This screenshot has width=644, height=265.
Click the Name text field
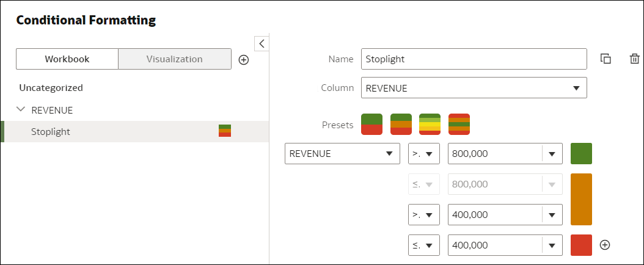click(474, 59)
